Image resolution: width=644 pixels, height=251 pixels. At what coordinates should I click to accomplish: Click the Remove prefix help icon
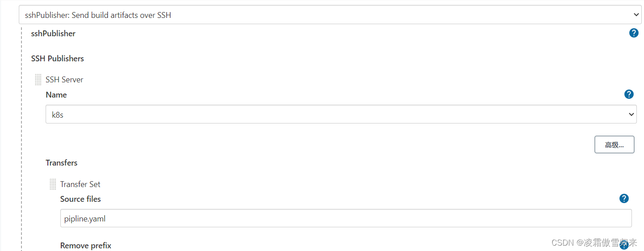[624, 245]
